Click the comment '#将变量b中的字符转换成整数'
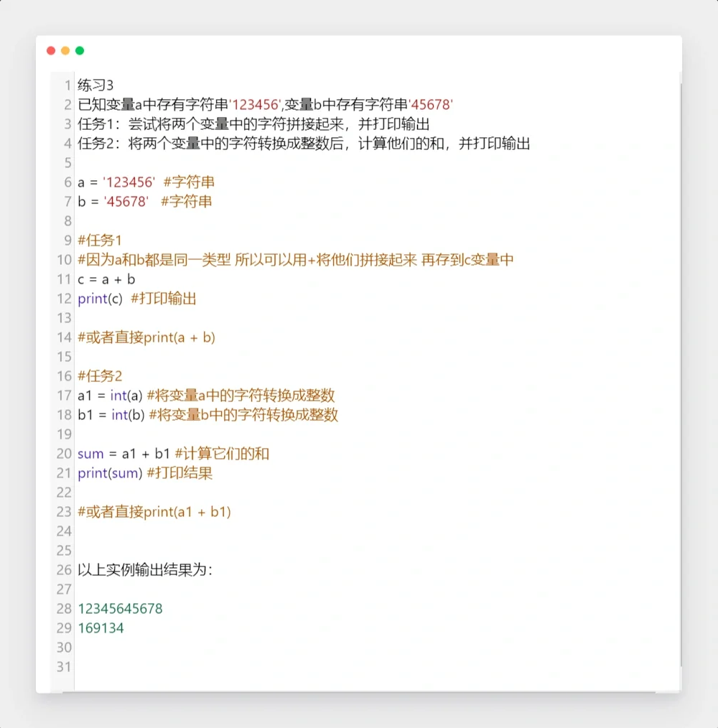 click(x=244, y=414)
